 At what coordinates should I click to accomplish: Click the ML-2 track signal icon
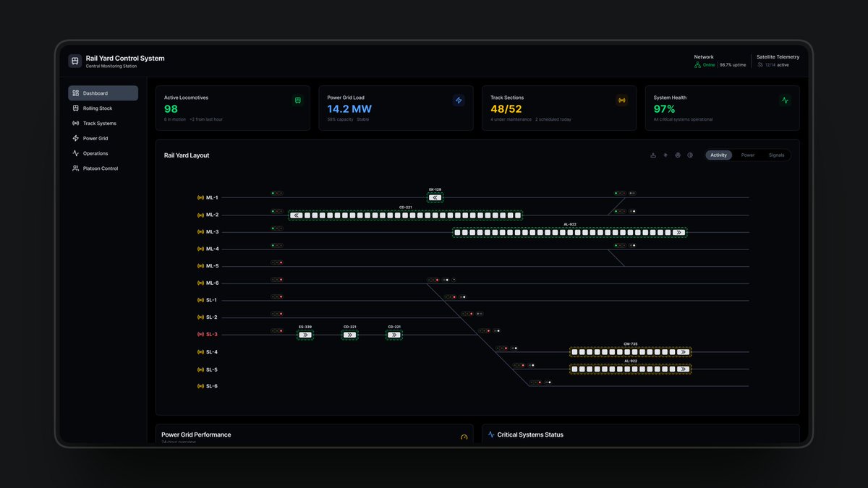point(201,215)
